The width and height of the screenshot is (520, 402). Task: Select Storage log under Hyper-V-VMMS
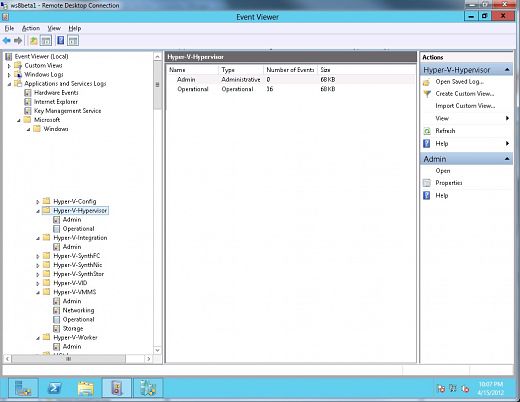coord(73,329)
